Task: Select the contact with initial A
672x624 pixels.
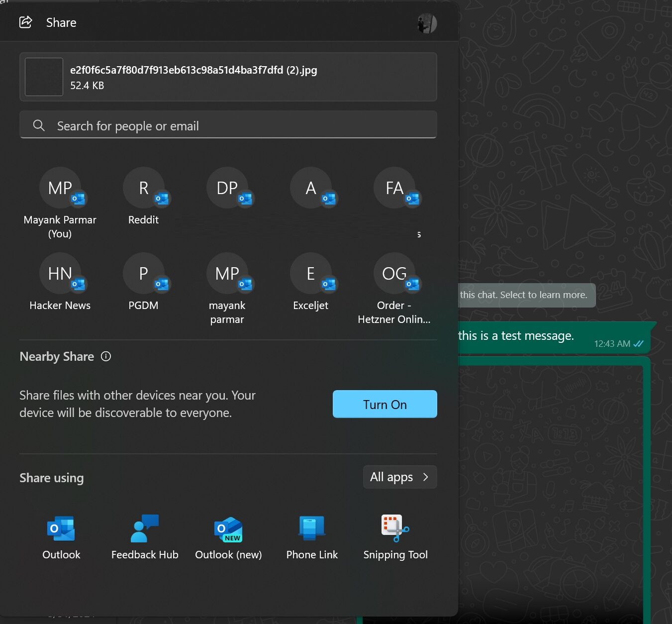Action: pyautogui.click(x=311, y=188)
